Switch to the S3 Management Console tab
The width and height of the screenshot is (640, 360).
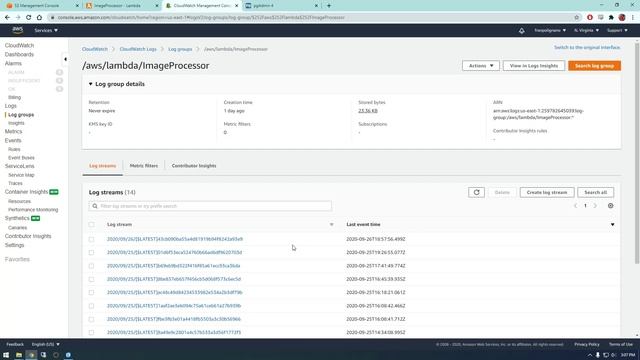[41, 6]
